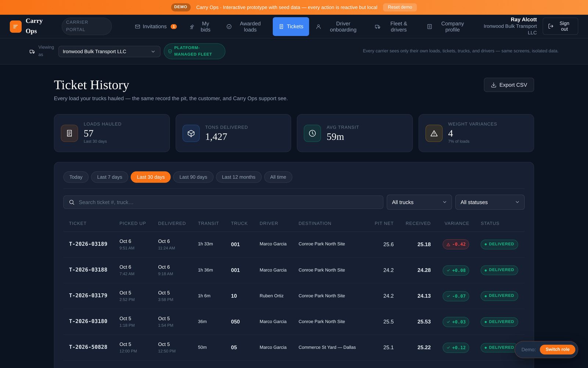Select the Last 90 days filter
Image resolution: width=588 pixels, height=368 pixels.
pyautogui.click(x=193, y=177)
